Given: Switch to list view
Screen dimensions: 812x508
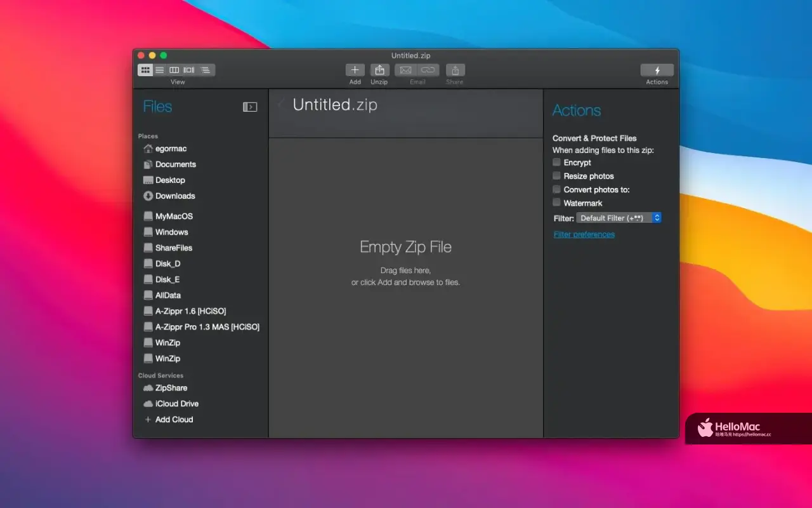Looking at the screenshot, I should click(x=160, y=70).
